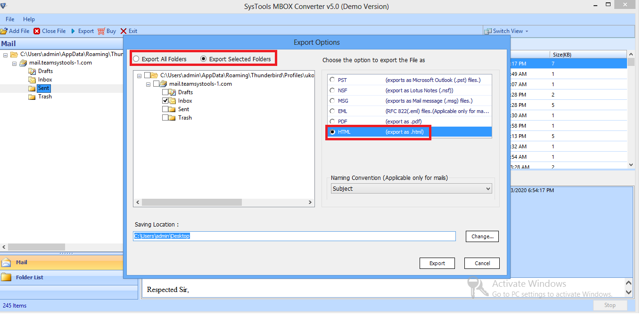Click the app logo icon in title bar
Image resolution: width=644 pixels, height=316 pixels.
pyautogui.click(x=4, y=6)
